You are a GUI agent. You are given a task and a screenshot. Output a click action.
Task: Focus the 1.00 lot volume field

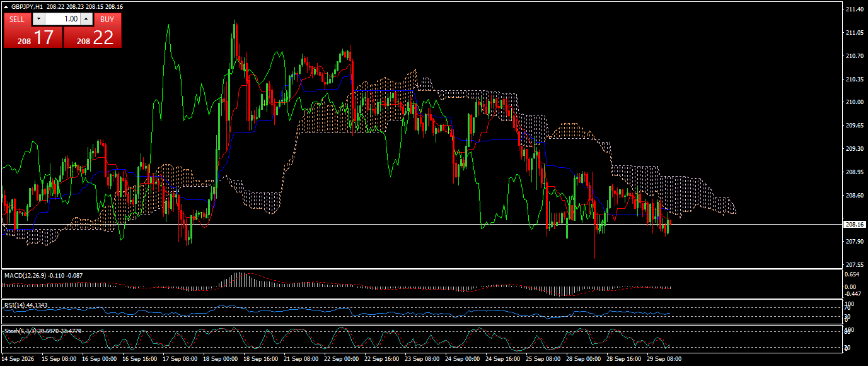click(62, 19)
